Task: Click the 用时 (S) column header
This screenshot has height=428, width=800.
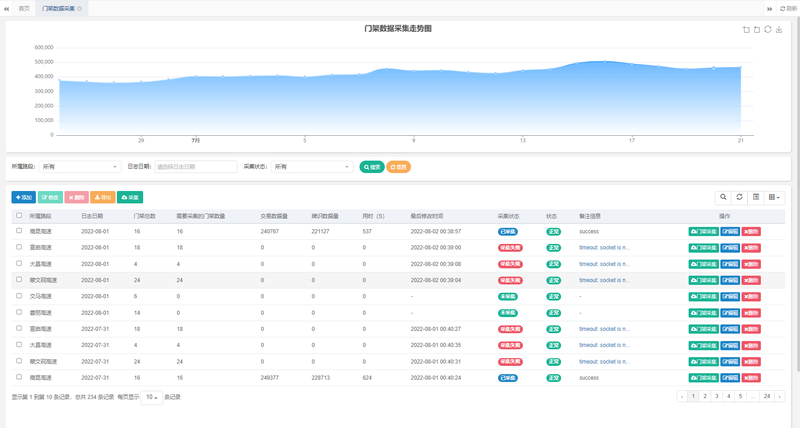Action: [x=373, y=216]
